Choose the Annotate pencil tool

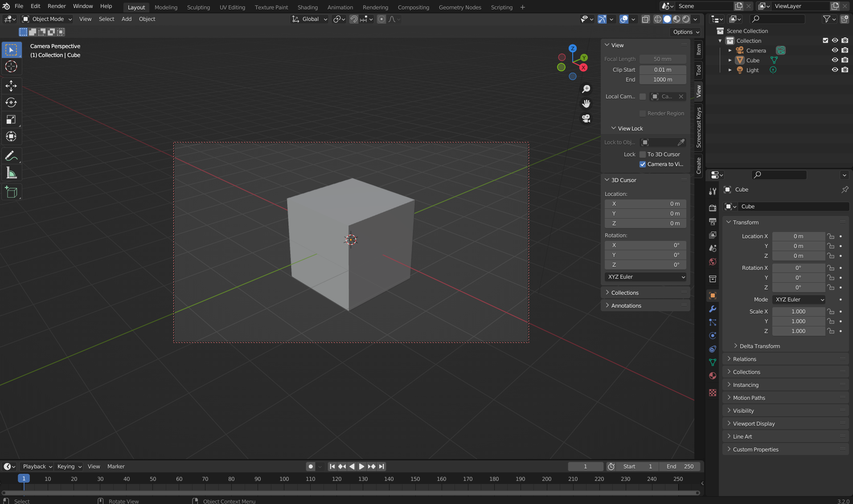(x=11, y=156)
